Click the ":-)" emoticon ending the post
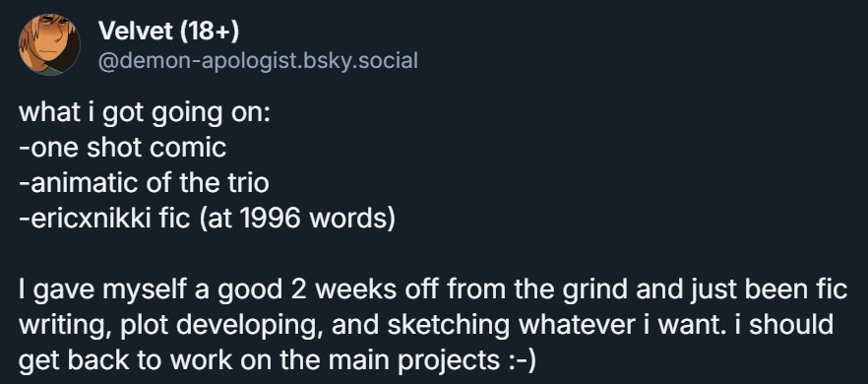This screenshot has height=384, width=868. pyautogui.click(x=522, y=361)
